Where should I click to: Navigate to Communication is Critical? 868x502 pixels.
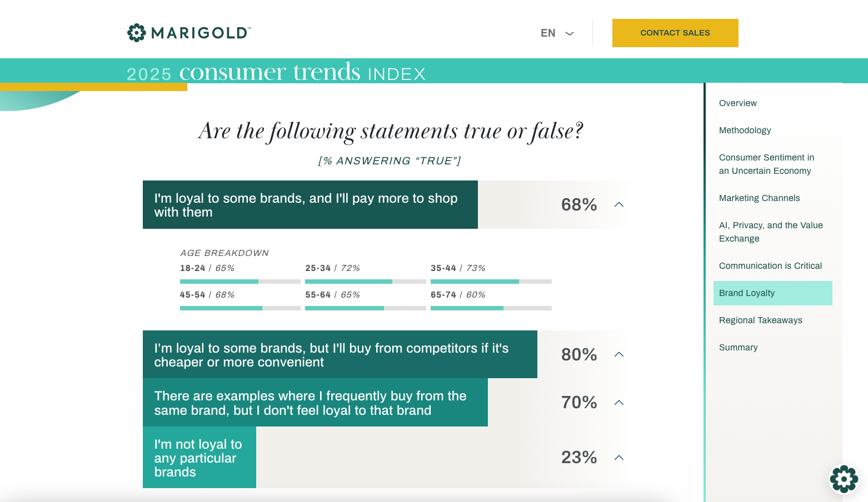pos(770,266)
